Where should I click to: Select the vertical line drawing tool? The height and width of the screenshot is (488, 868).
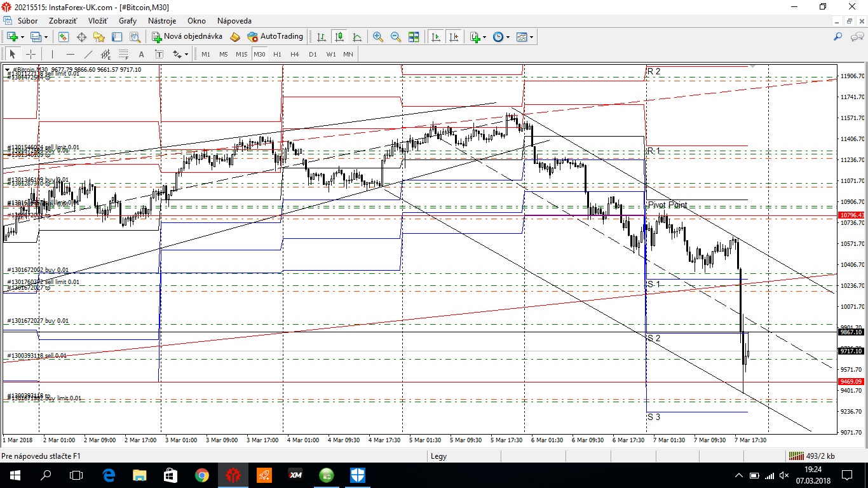coord(52,54)
